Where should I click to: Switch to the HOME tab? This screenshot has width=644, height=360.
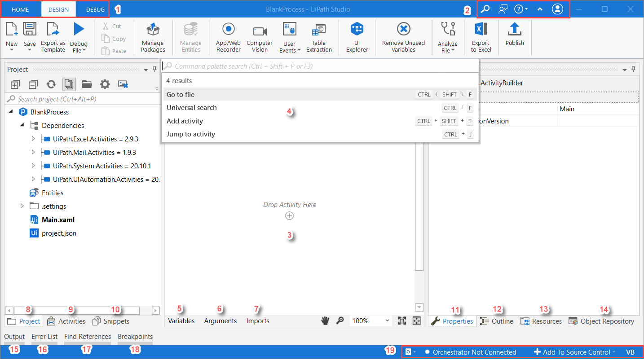click(x=21, y=9)
